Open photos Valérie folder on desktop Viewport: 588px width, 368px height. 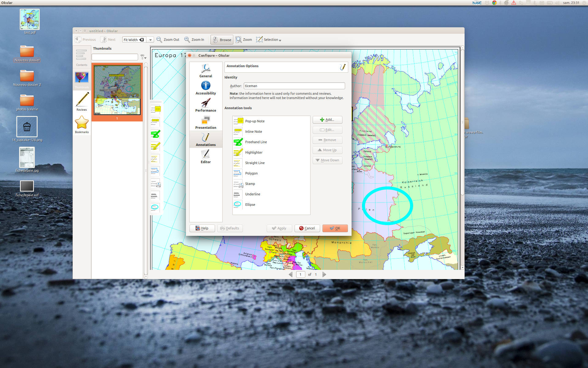pyautogui.click(x=27, y=102)
